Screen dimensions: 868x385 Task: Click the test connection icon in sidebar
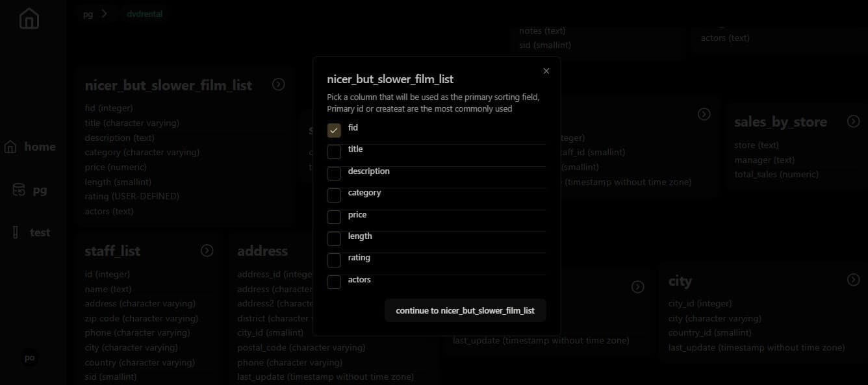coord(16,232)
